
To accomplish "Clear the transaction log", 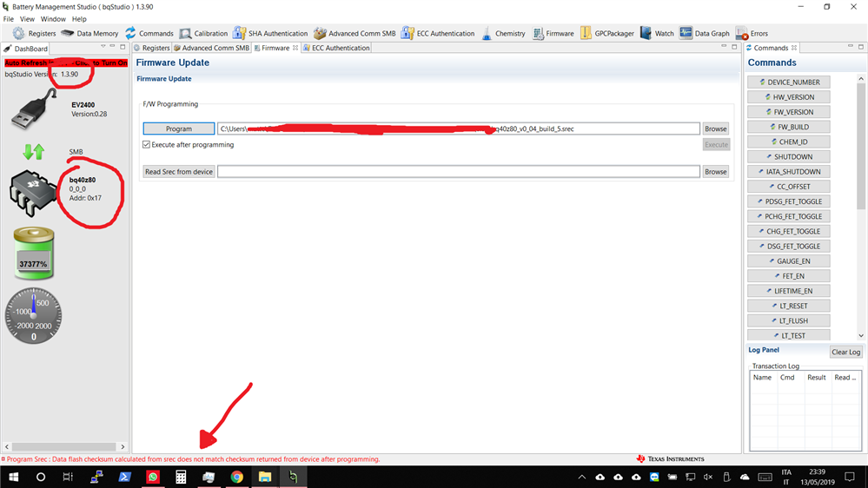I will coord(846,352).
